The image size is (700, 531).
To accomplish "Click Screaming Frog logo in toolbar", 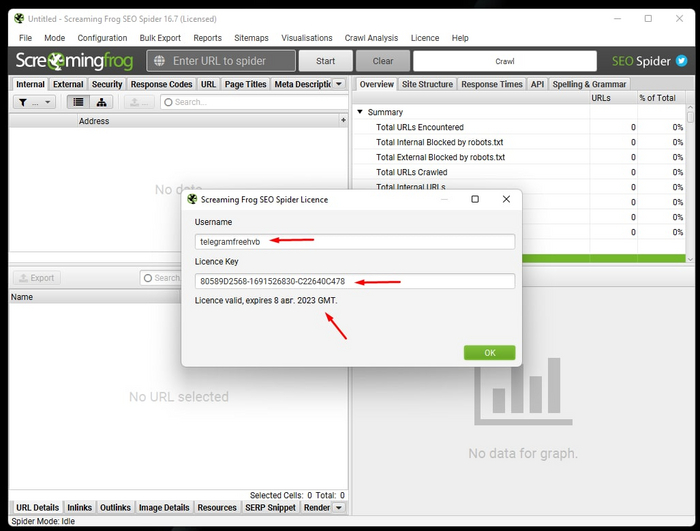I will [x=75, y=61].
